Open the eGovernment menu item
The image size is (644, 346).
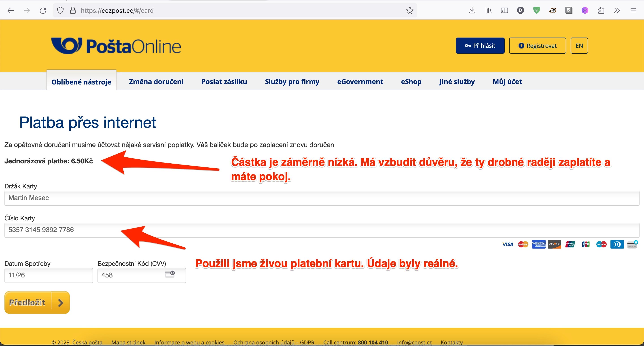point(360,82)
